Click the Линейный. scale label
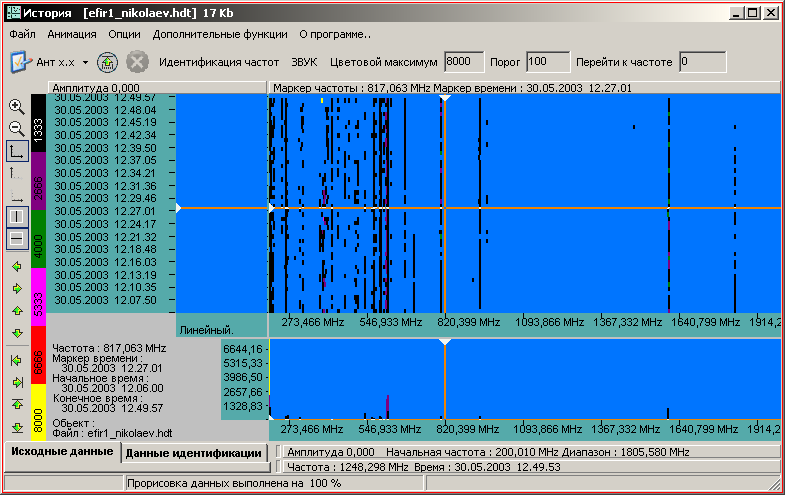Screen dimensions: 785x495 click(206, 330)
